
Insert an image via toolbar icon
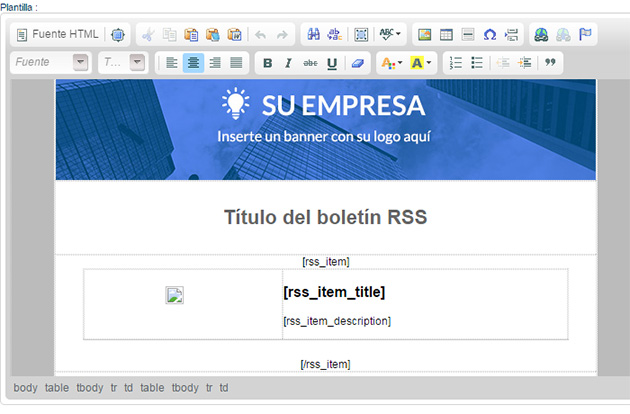424,35
